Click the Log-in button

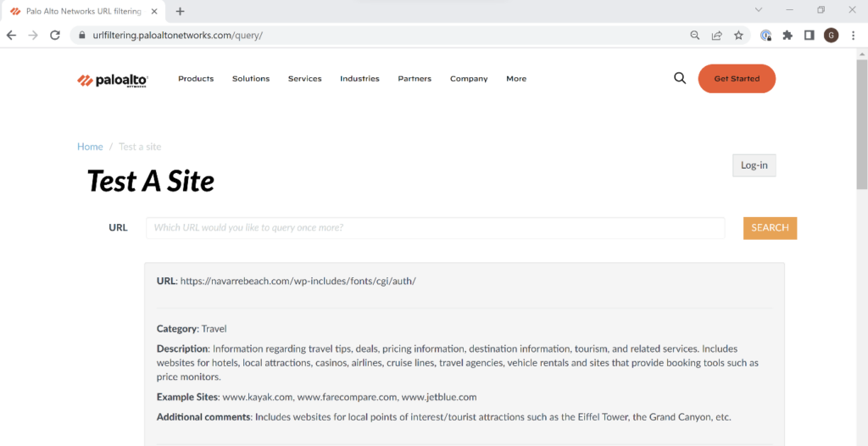[x=754, y=165]
